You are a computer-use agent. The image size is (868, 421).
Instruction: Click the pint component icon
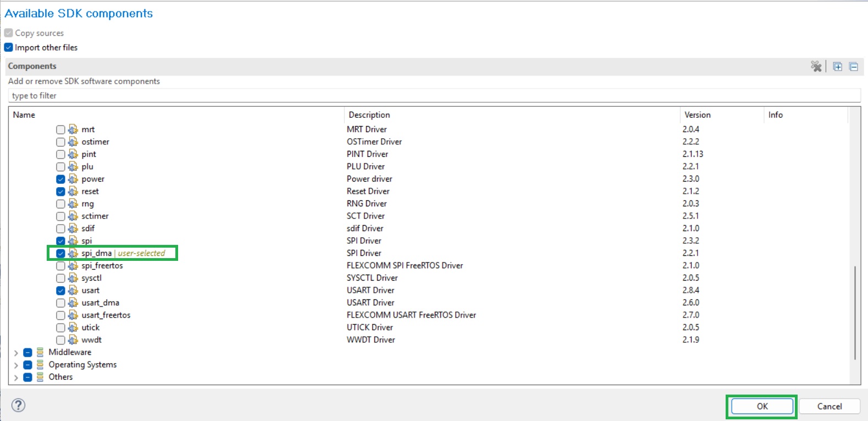(73, 154)
